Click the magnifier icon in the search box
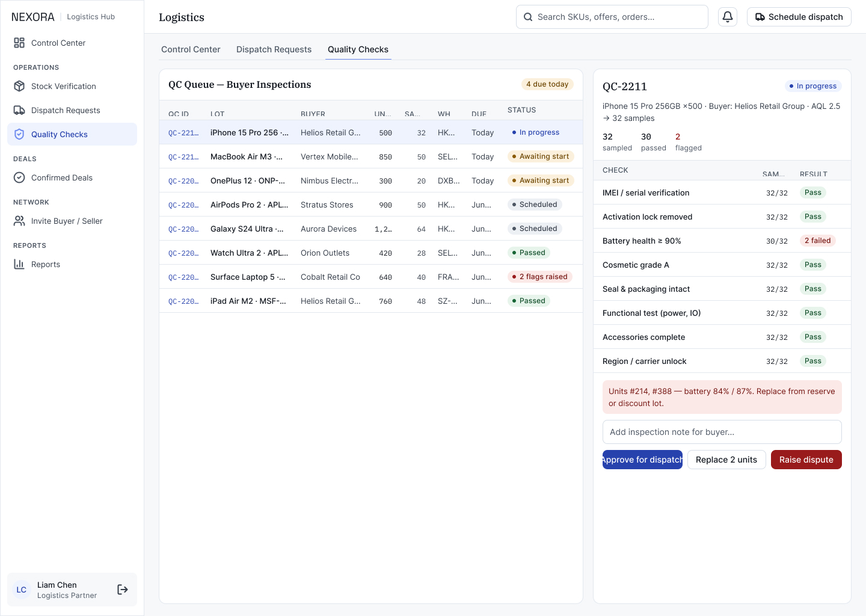866x616 pixels. coord(528,17)
